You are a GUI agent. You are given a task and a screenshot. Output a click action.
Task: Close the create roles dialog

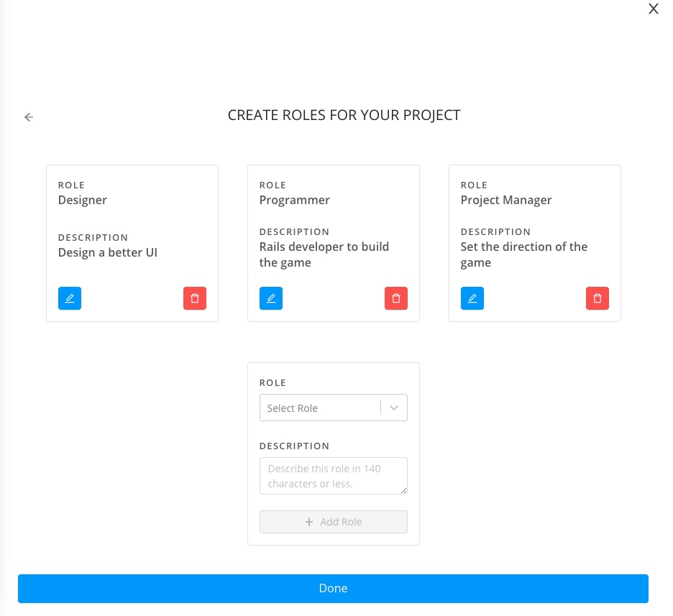[654, 9]
